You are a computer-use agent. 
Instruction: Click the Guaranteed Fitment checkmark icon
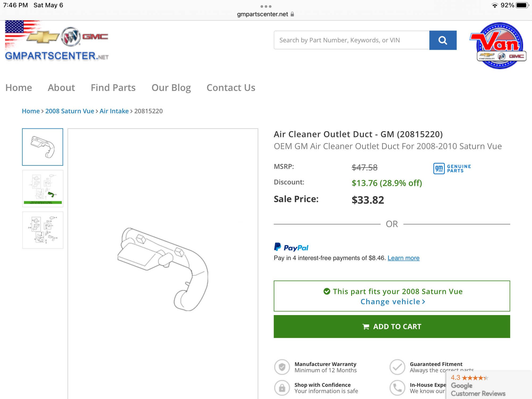click(397, 367)
